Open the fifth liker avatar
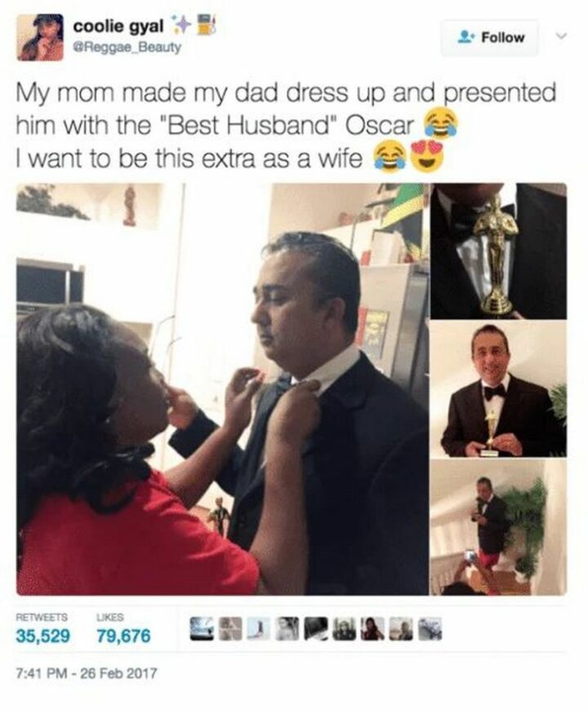 point(316,629)
